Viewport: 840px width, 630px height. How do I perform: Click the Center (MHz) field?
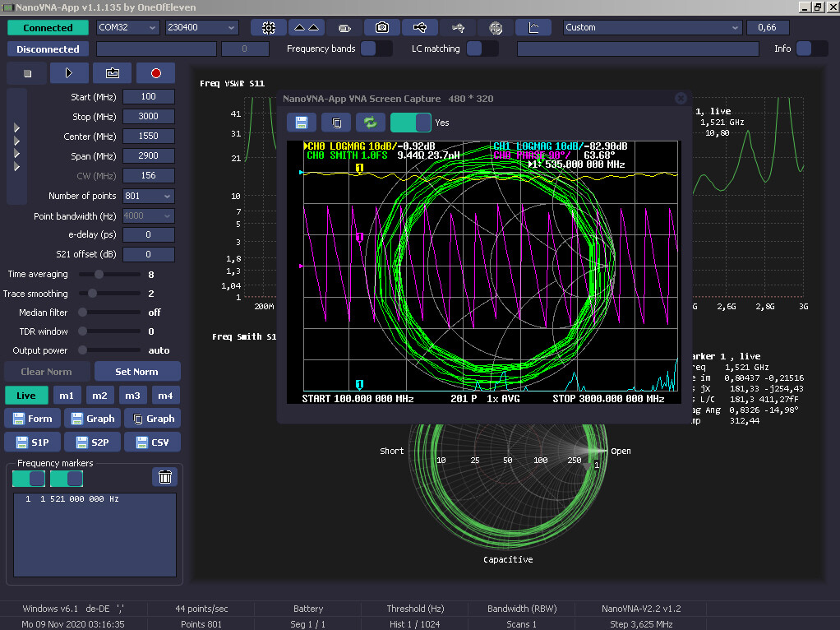click(x=149, y=137)
